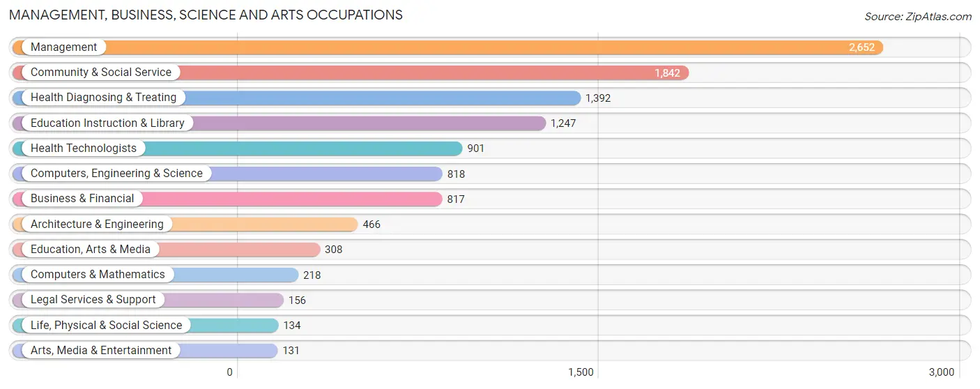Click the Health Diagnosing & Treating bar
980x389 pixels.
[x=296, y=98]
